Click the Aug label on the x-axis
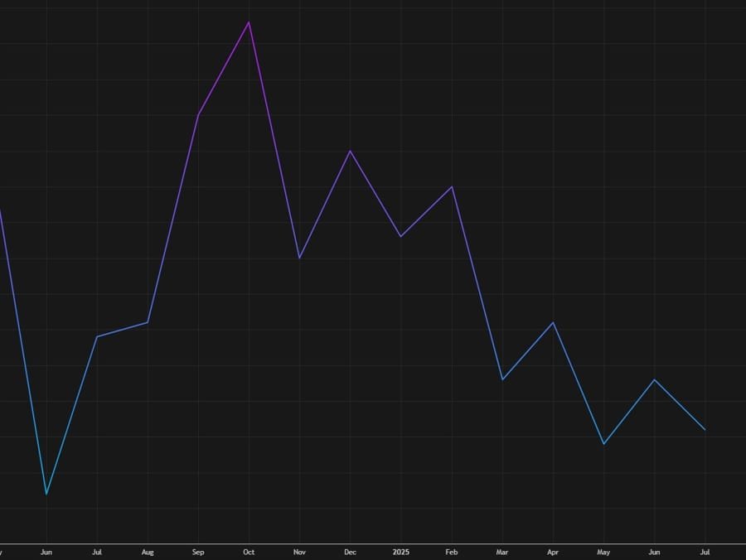This screenshot has height=560, width=746. point(148,552)
